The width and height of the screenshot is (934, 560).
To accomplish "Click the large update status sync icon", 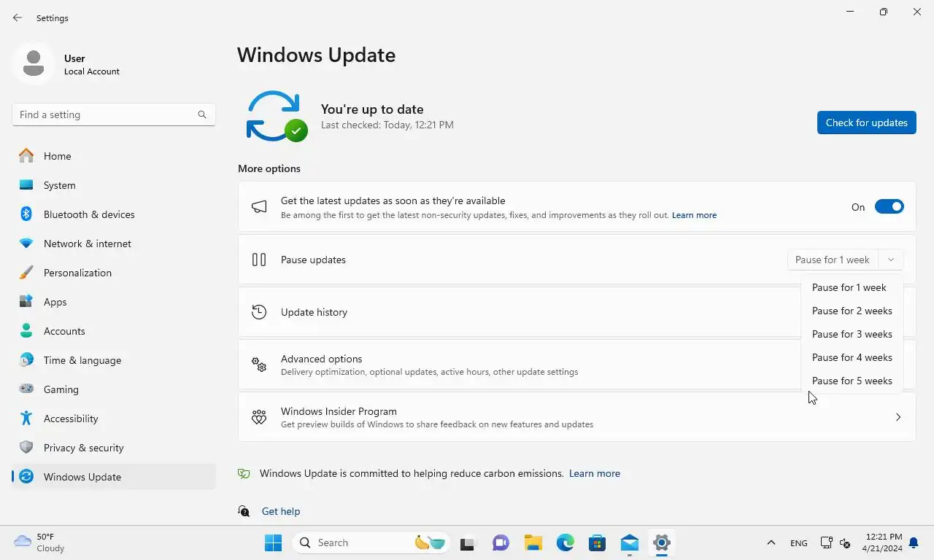I will coord(276,117).
